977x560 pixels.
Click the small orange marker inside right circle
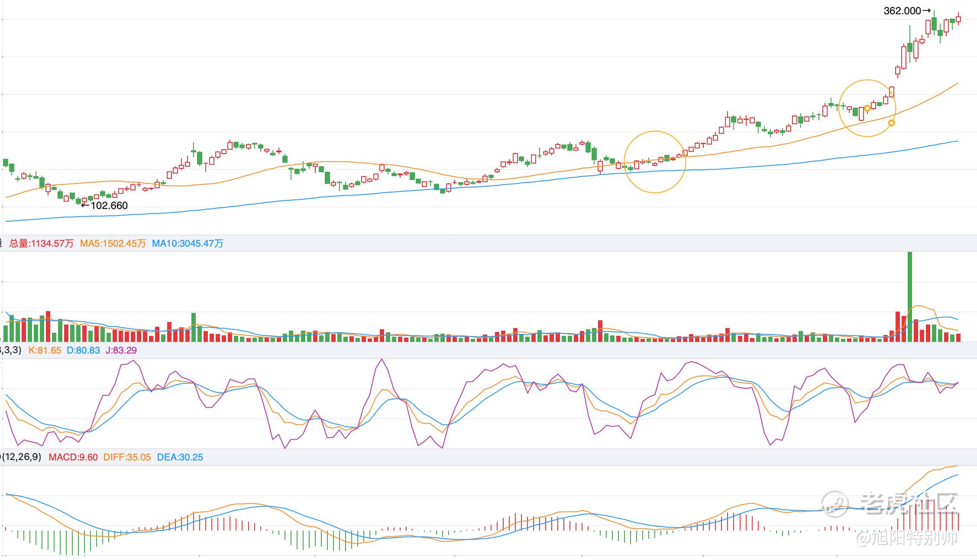tap(867, 108)
